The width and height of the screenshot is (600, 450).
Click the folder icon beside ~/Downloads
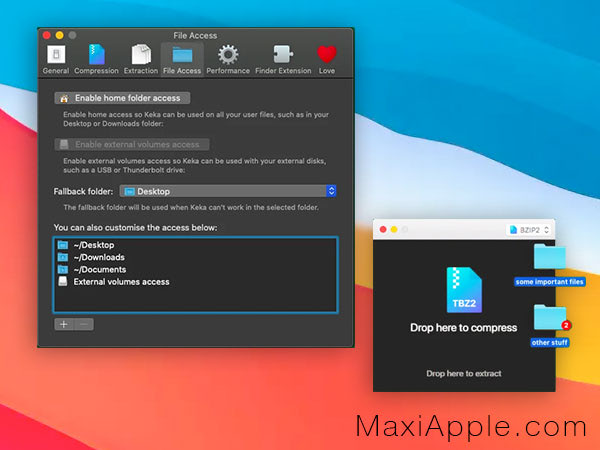click(x=63, y=257)
